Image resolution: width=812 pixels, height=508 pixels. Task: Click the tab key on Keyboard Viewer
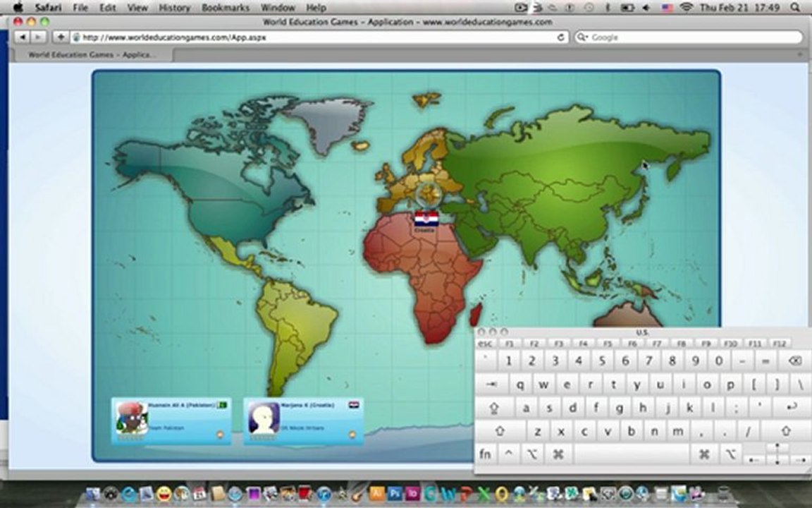[491, 385]
